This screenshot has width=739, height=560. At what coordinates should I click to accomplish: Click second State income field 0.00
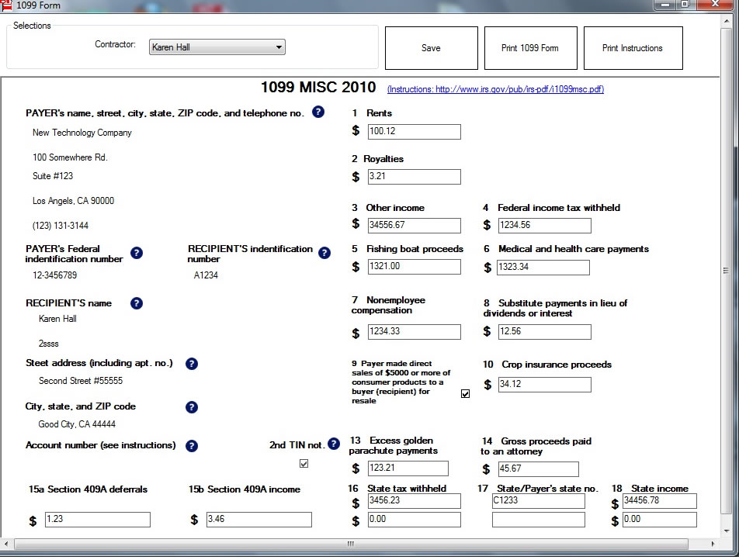(x=660, y=520)
